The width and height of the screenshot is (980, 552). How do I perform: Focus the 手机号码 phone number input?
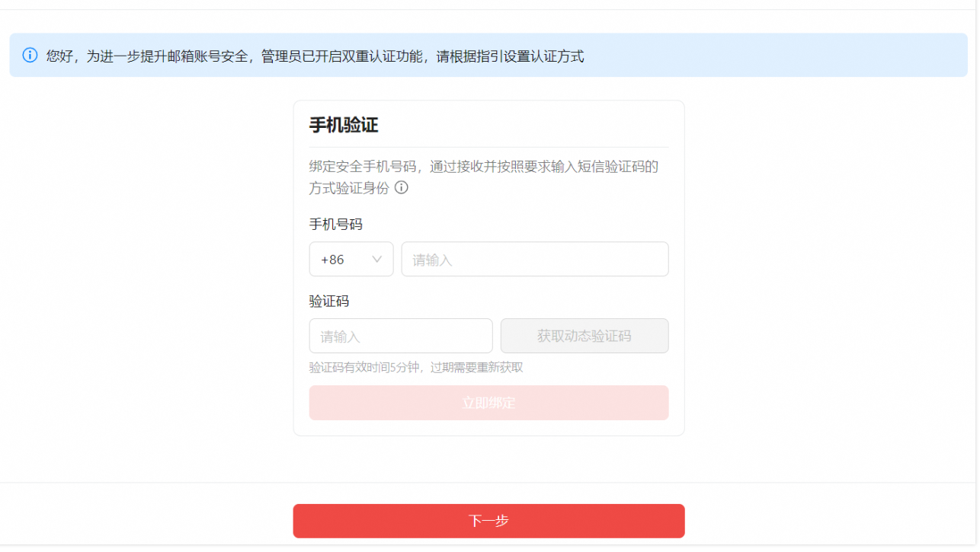pos(534,259)
